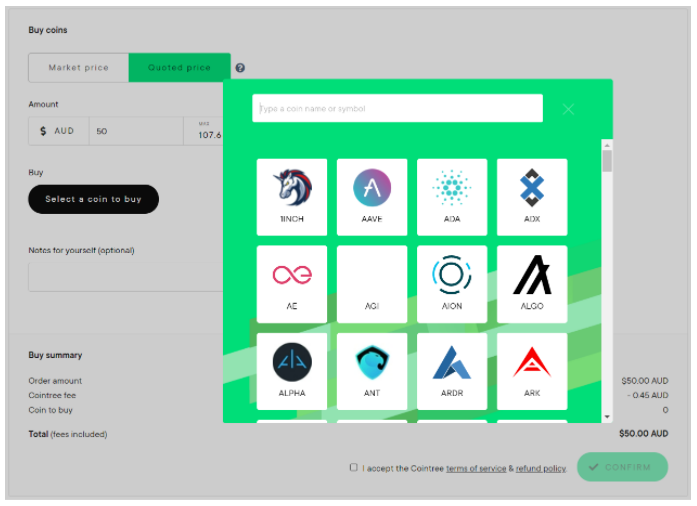This screenshot has width=697, height=506.
Task: Pick the ARDR coin tile
Action: pyautogui.click(x=452, y=371)
